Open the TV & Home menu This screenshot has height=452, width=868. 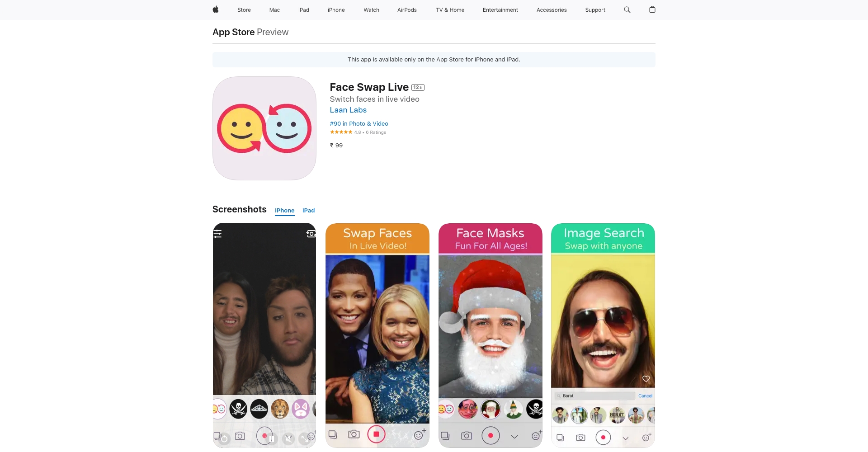(450, 10)
